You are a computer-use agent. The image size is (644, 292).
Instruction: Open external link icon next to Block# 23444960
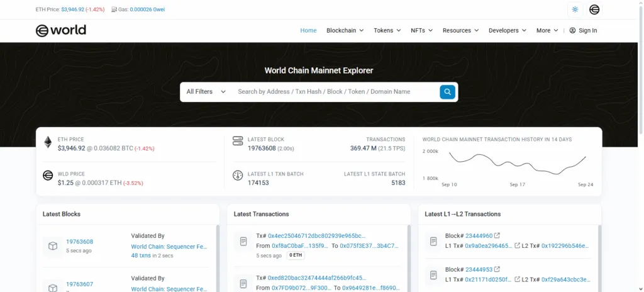pos(497,235)
